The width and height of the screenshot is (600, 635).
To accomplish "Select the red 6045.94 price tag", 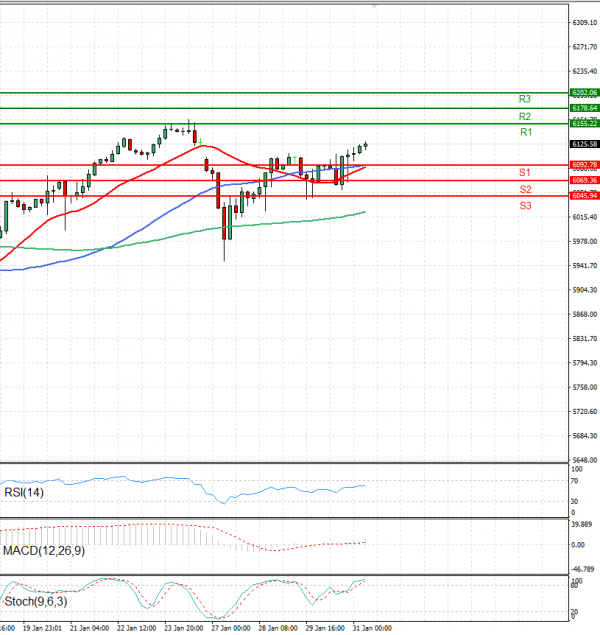I will coord(584,196).
